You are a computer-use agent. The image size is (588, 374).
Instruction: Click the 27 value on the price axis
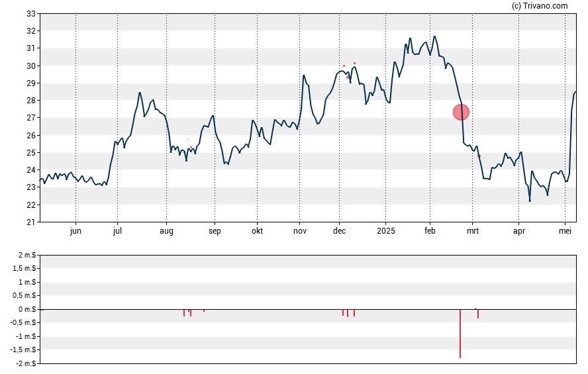31,118
